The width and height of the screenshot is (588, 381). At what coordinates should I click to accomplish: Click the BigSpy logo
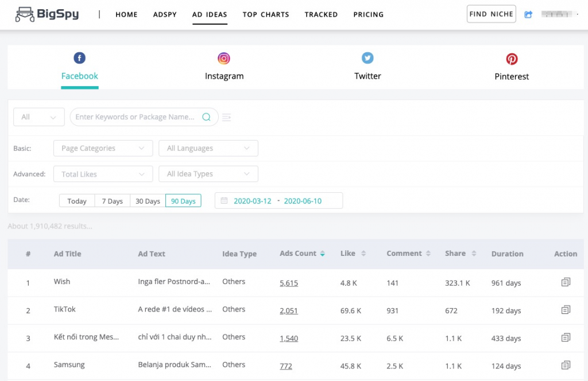click(x=47, y=14)
